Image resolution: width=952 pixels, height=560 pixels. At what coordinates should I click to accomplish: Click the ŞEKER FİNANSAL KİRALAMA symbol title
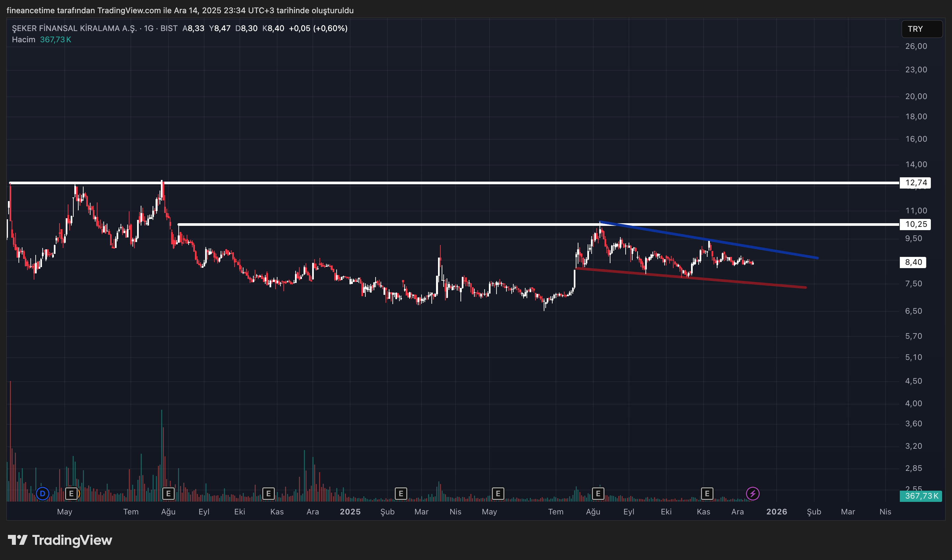pyautogui.click(x=74, y=28)
